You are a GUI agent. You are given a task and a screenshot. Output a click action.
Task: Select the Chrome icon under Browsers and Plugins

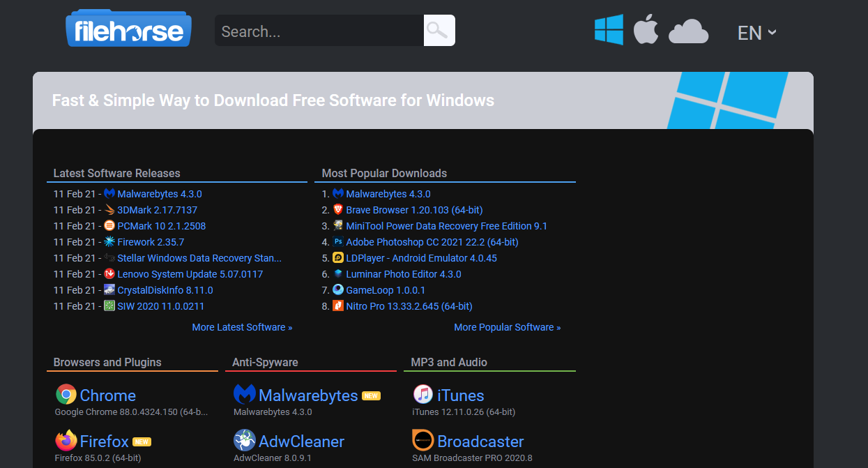pyautogui.click(x=66, y=395)
